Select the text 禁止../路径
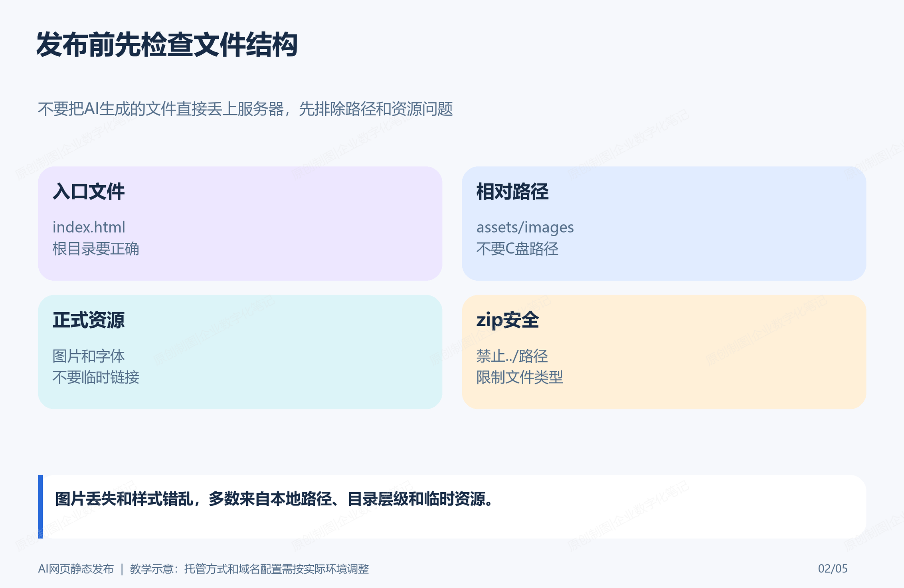The image size is (904, 588). tap(512, 356)
